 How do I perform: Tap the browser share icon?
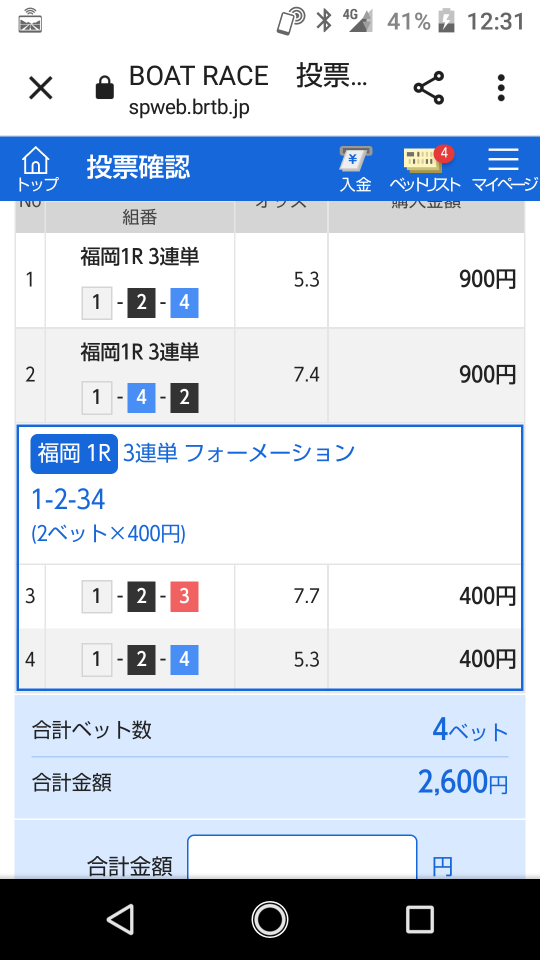[x=429, y=88]
